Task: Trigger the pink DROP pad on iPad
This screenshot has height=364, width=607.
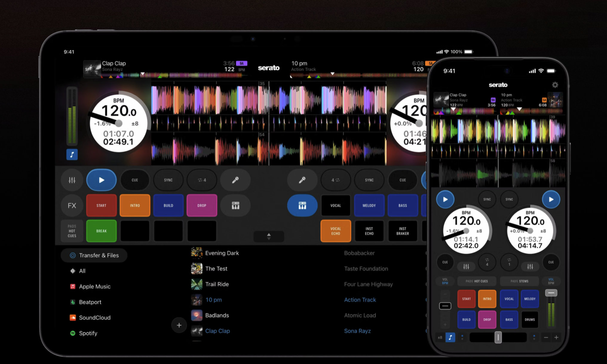Action: (202, 205)
